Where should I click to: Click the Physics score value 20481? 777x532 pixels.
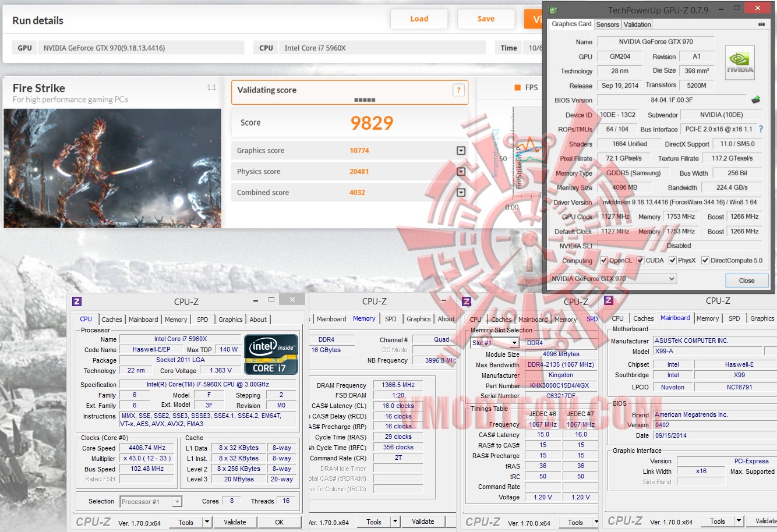pos(359,172)
